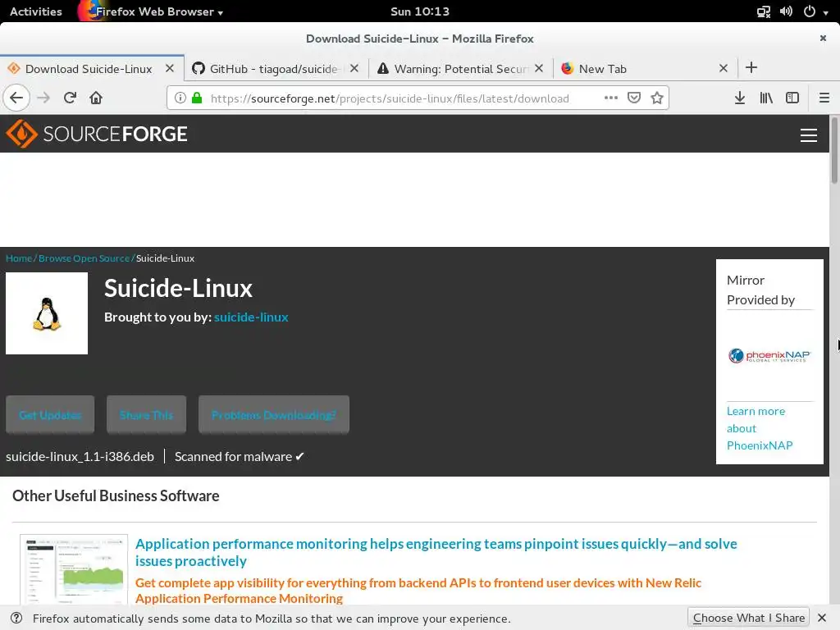Switch to the Warning: Potential Security tab
Viewport: 840px width, 630px height.
[x=461, y=69]
